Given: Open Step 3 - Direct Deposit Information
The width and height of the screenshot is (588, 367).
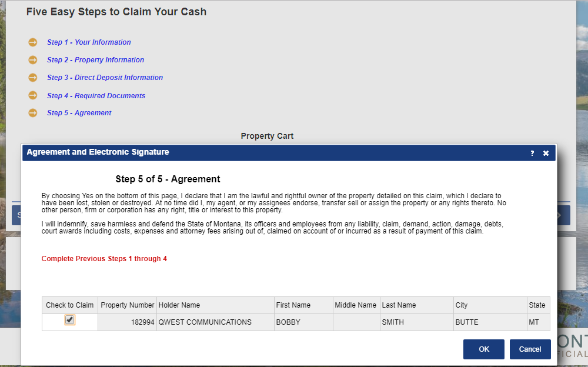Looking at the screenshot, I should coord(105,78).
